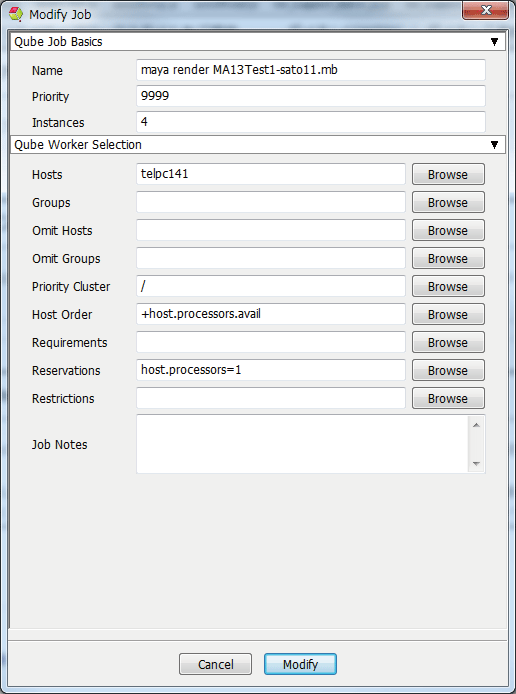
Task: Browse Priority Cluster options
Action: [448, 286]
